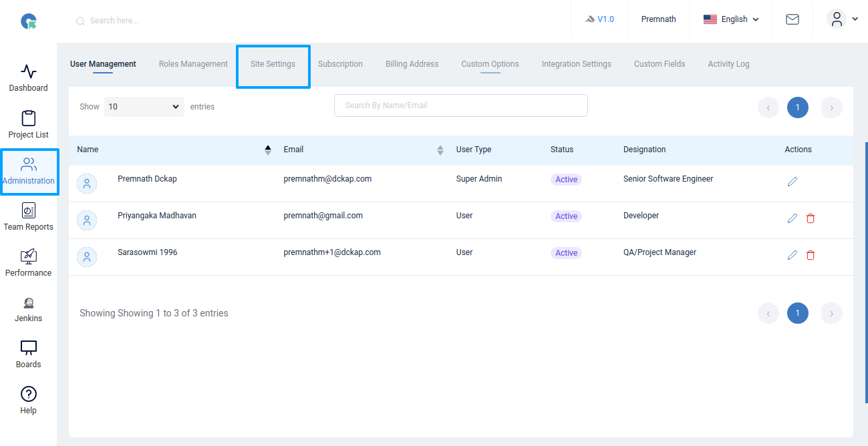
Task: Open the messages envelope icon
Action: point(792,19)
